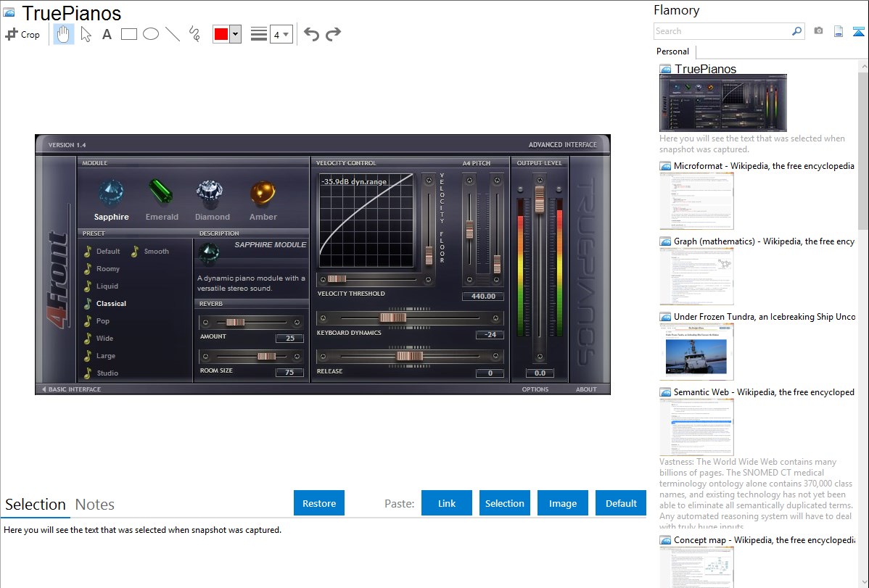
Task: Click the line thickness icon
Action: coord(259,34)
